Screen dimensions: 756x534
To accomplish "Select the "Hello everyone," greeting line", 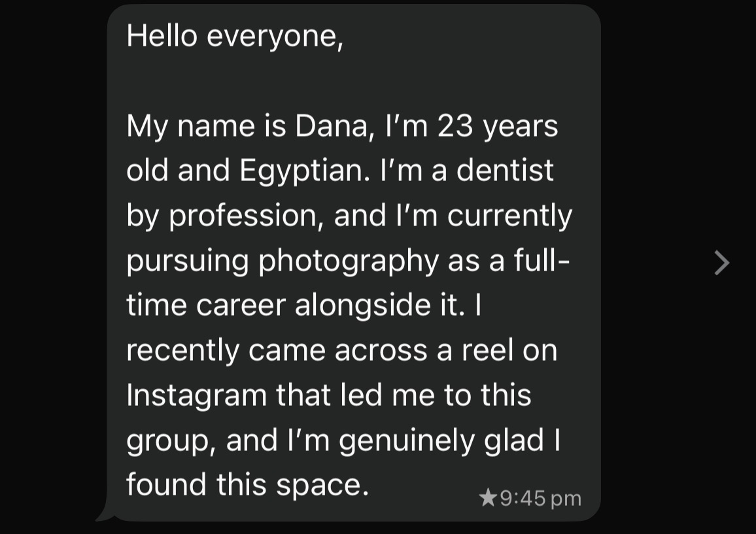I will pyautogui.click(x=235, y=36).
